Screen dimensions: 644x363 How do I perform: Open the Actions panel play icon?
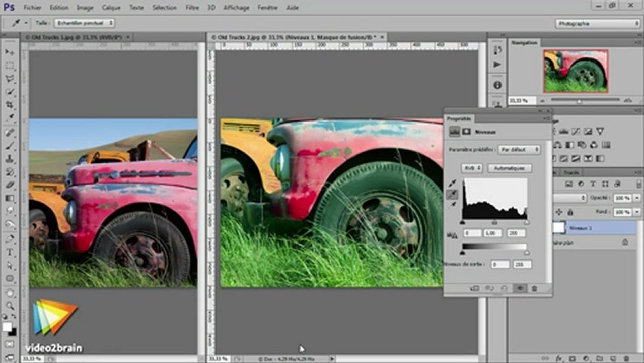pyautogui.click(x=497, y=65)
